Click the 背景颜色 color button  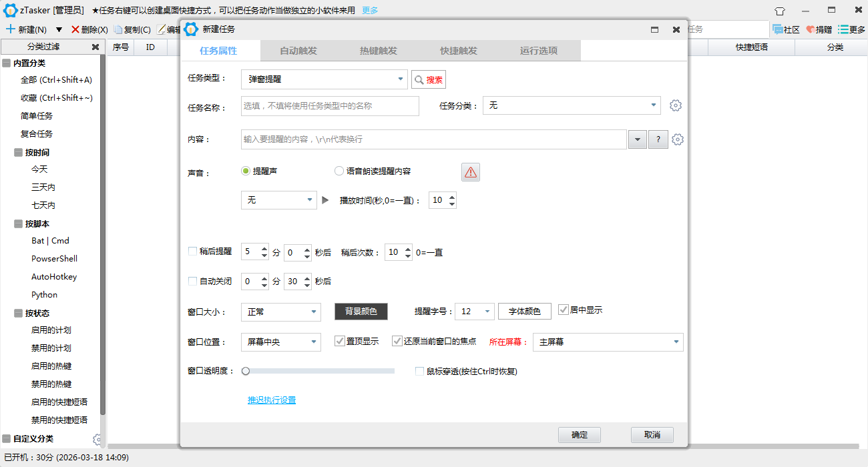tap(361, 312)
